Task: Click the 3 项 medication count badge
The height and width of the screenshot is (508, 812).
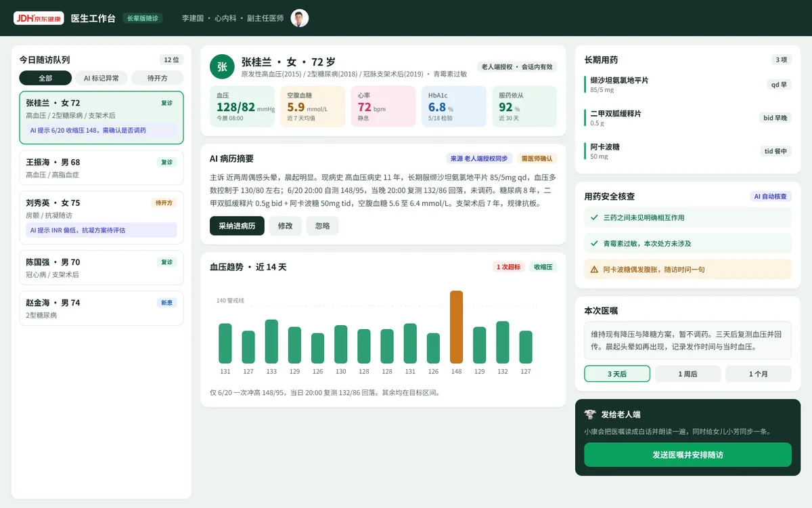Action: coord(782,60)
